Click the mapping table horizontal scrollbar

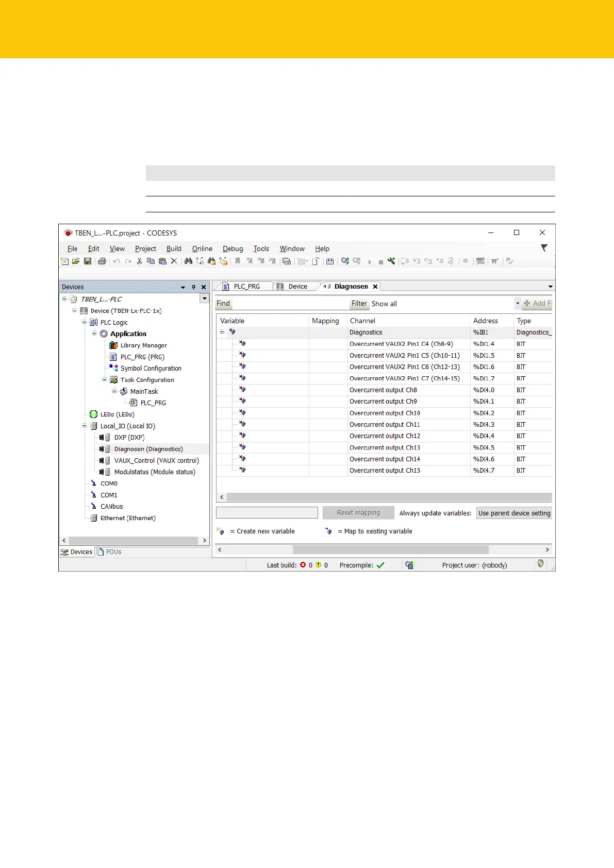point(389,497)
